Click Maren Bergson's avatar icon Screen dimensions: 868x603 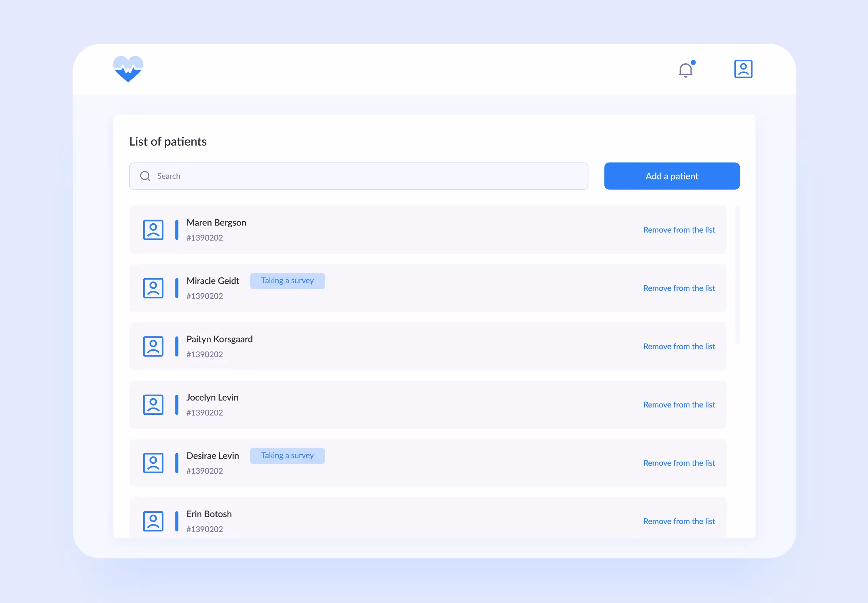coord(153,230)
